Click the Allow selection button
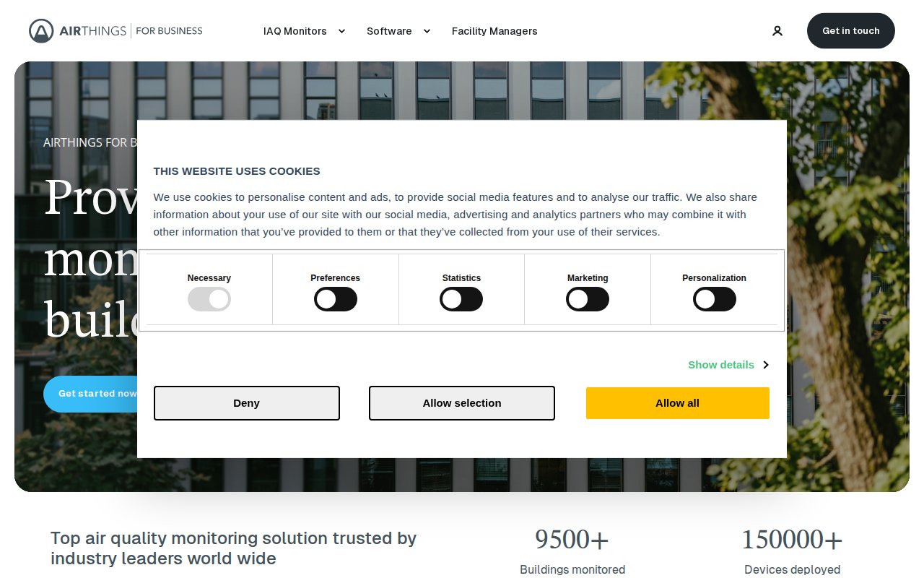The image size is (924, 578). 462,403
